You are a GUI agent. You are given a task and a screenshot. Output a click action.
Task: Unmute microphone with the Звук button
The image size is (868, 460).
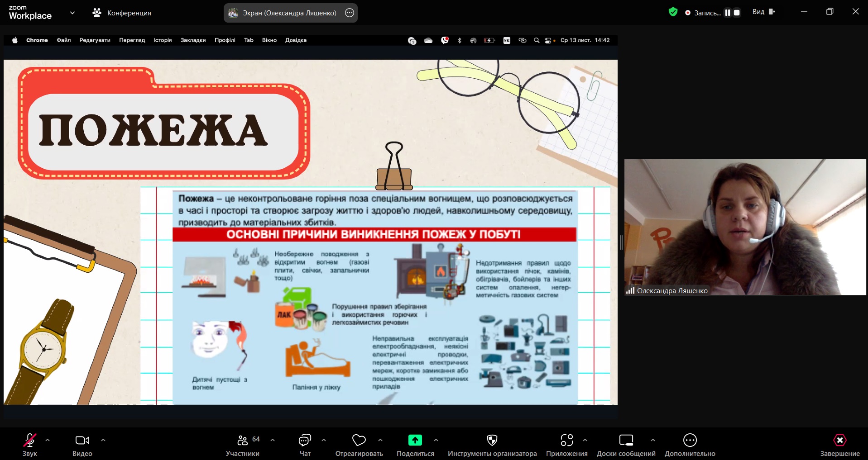click(x=30, y=440)
